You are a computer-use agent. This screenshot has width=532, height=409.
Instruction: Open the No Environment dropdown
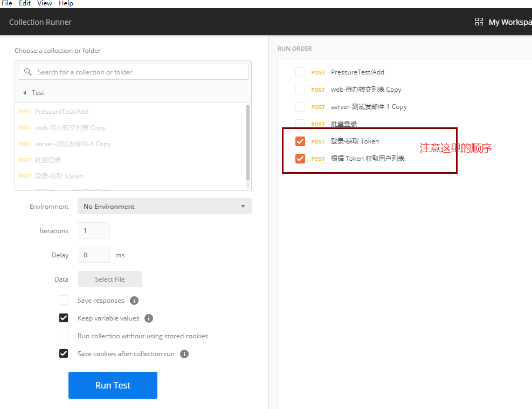[164, 206]
